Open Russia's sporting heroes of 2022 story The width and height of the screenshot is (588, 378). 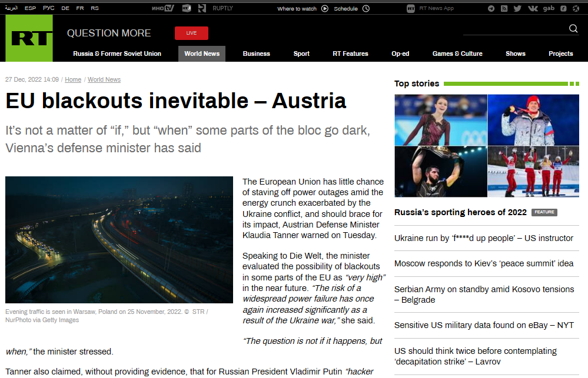pyautogui.click(x=460, y=212)
